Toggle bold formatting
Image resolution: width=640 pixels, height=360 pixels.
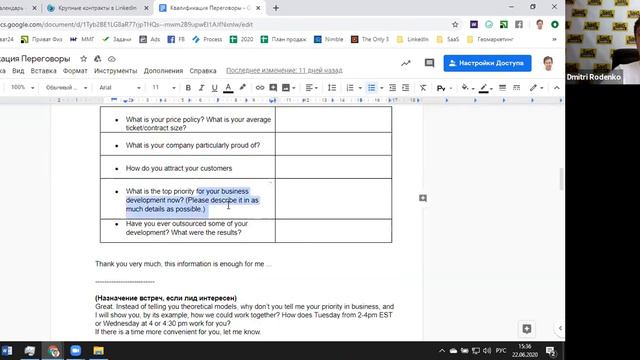click(188, 88)
